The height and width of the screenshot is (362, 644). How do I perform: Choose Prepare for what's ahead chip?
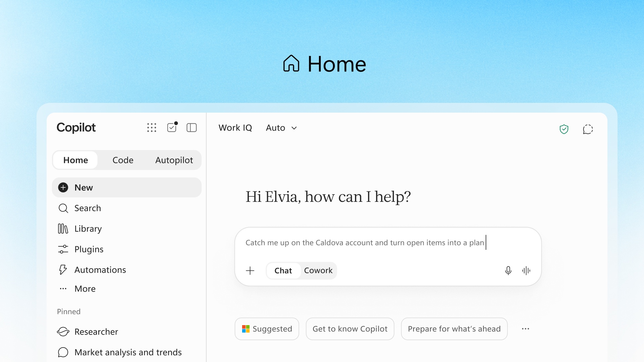tap(454, 329)
